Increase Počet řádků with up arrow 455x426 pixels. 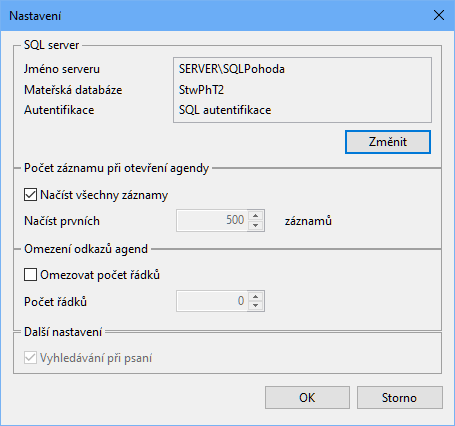[256, 296]
